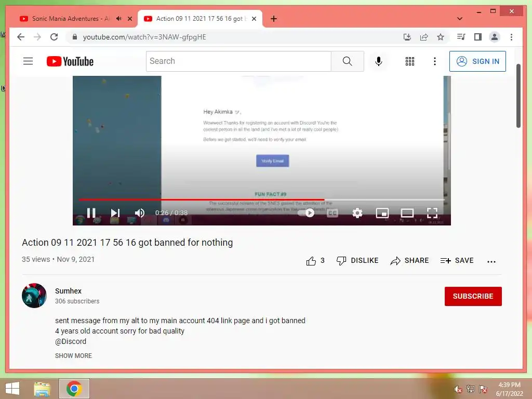
Task: Click the search magnifier button
Action: pyautogui.click(x=348, y=61)
